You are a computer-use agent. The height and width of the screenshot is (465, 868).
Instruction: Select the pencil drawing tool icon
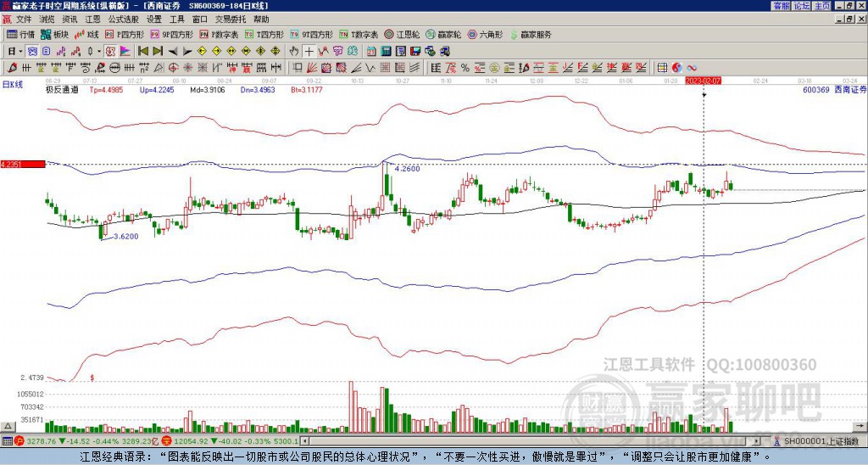[11, 68]
